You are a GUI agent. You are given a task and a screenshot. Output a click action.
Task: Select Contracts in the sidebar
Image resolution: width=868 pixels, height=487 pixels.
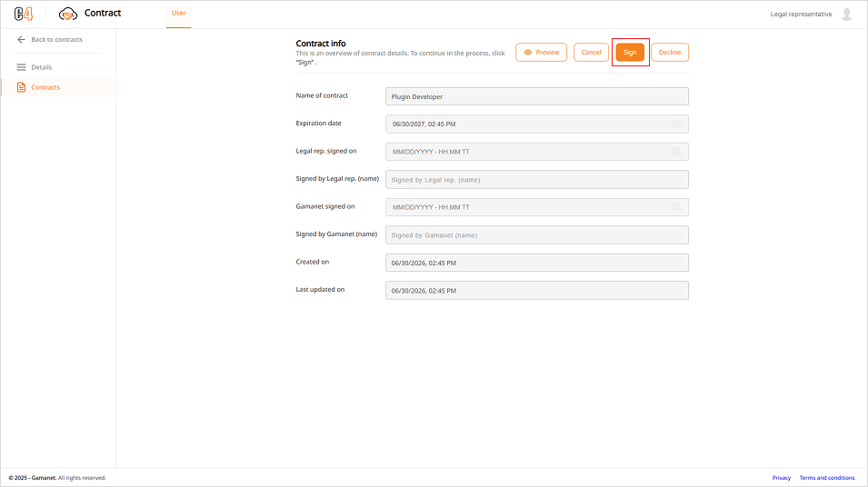pos(57,87)
